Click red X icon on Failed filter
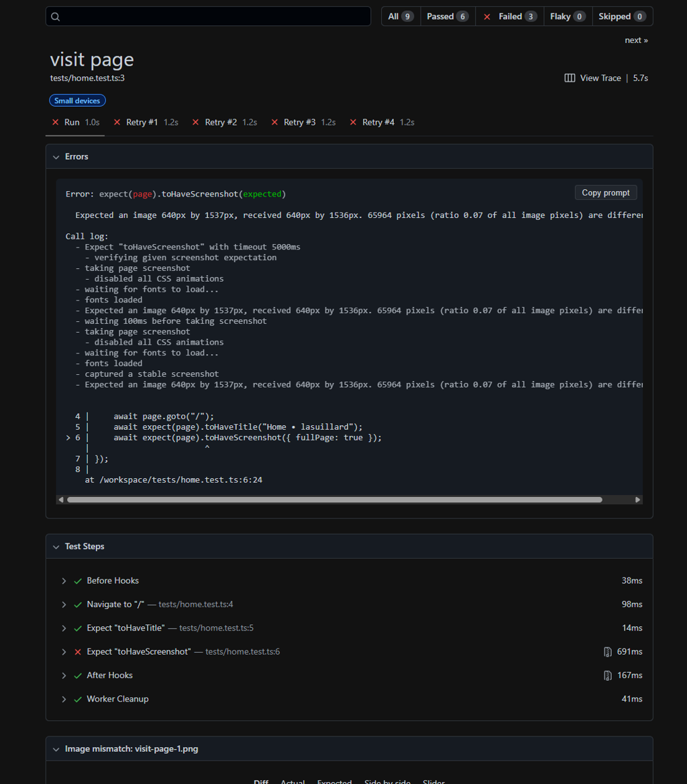The height and width of the screenshot is (784, 687). (x=487, y=17)
